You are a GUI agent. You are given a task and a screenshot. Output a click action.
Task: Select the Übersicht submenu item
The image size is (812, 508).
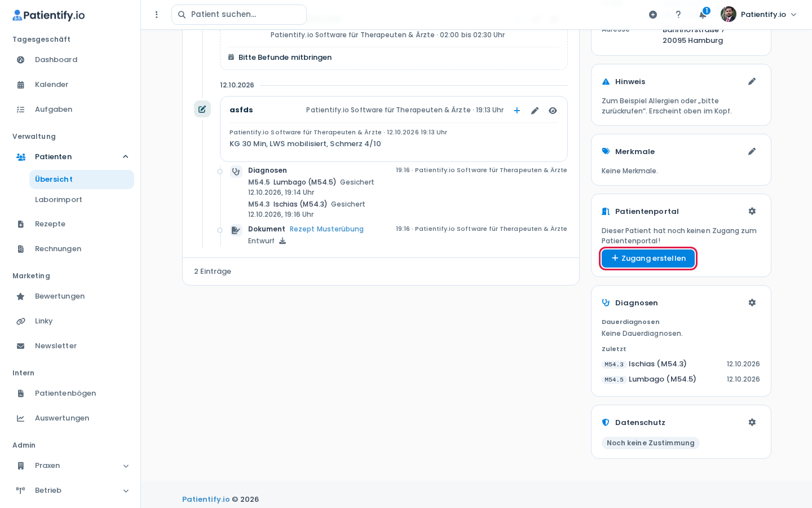pos(82,179)
